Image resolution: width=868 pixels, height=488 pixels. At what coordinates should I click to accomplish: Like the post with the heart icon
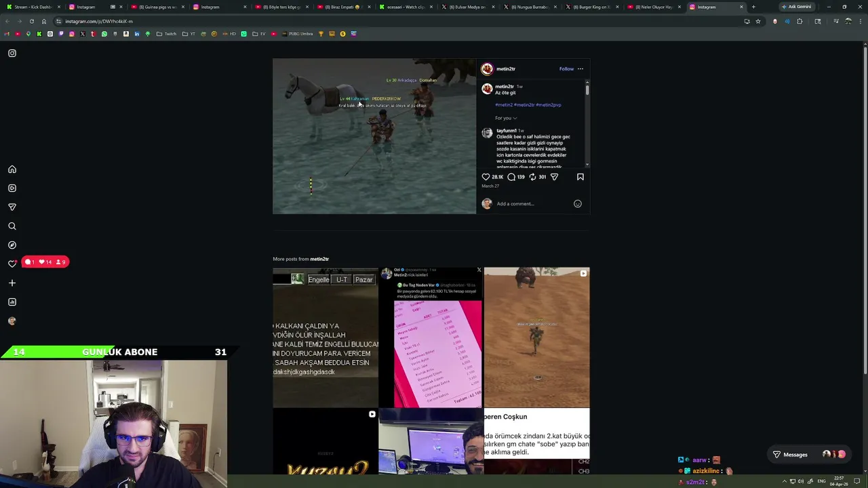click(486, 177)
